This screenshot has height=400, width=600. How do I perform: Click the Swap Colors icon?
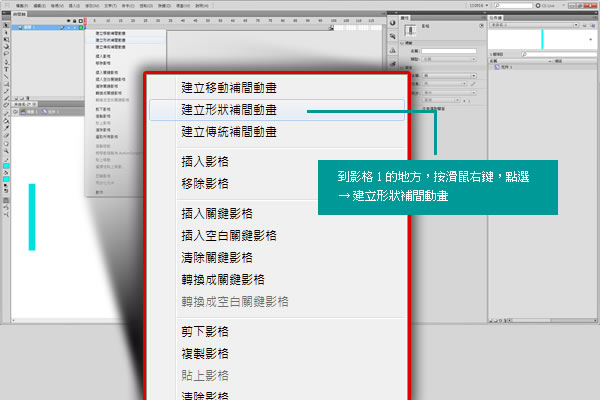pyautogui.click(x=6, y=191)
